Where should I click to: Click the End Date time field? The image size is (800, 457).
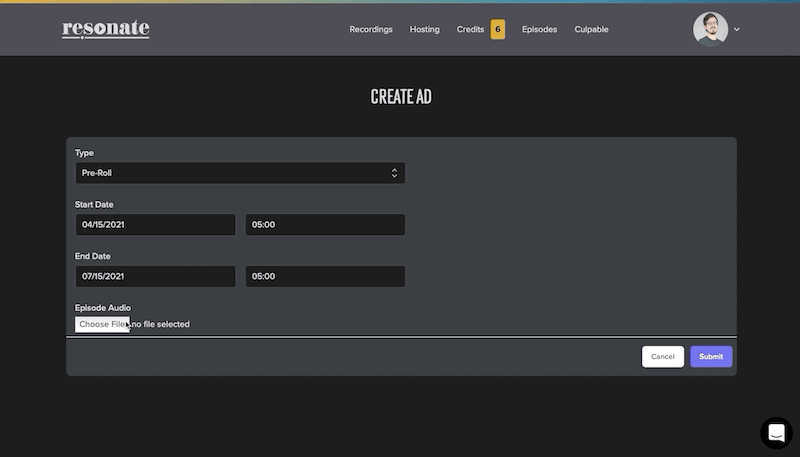325,276
